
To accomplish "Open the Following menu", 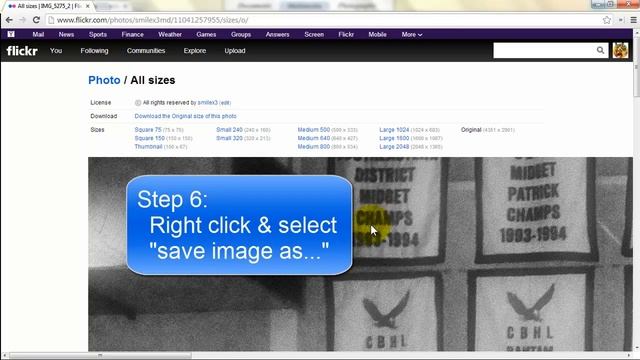I will 94,51.
